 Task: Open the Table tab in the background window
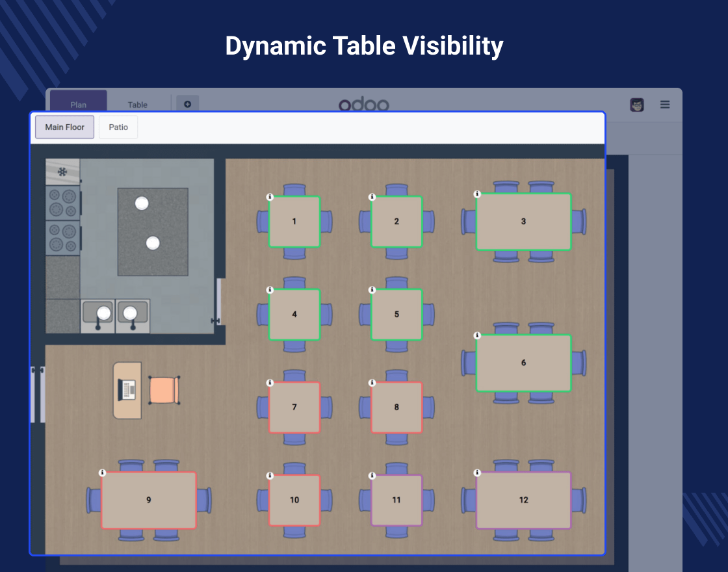(137, 103)
